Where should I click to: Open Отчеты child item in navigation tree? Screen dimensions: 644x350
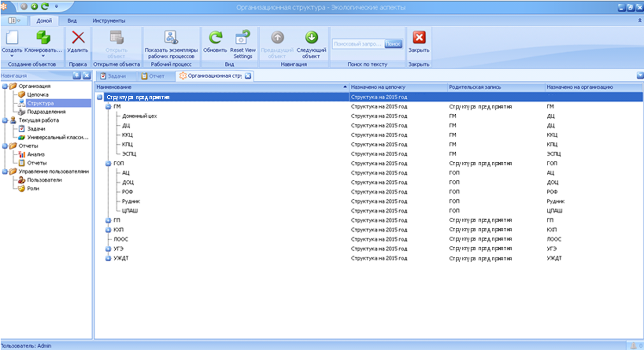pyautogui.click(x=37, y=163)
